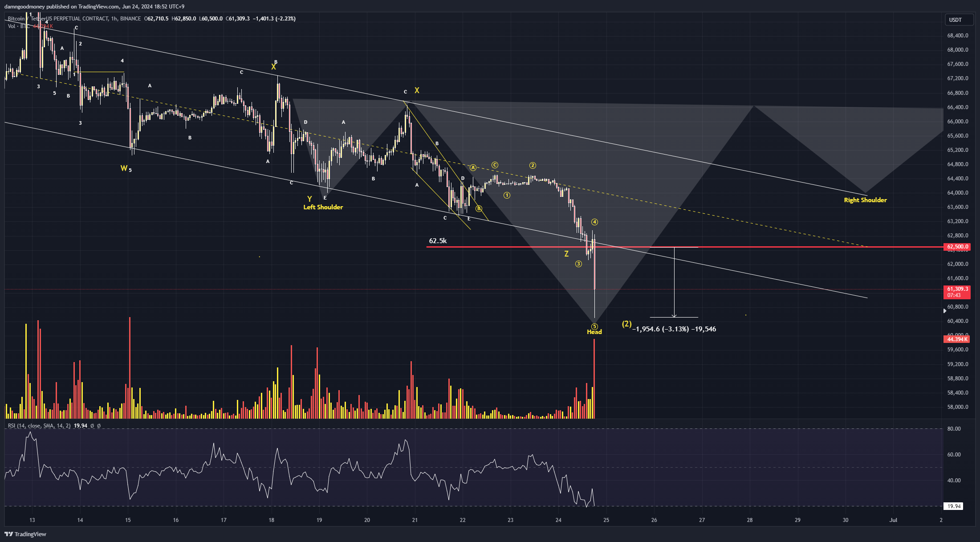Open the USDT currency selector on the price scale

[x=958, y=20]
